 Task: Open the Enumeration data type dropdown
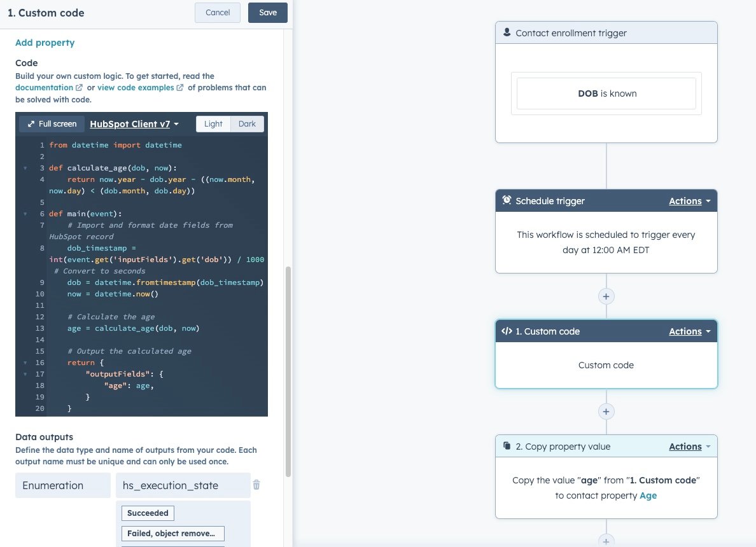62,485
